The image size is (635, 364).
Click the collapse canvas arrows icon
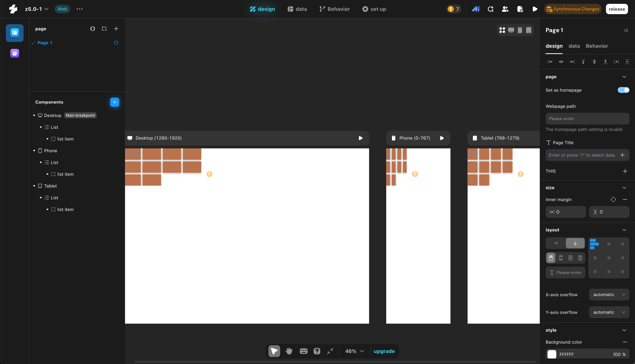(x=330, y=351)
